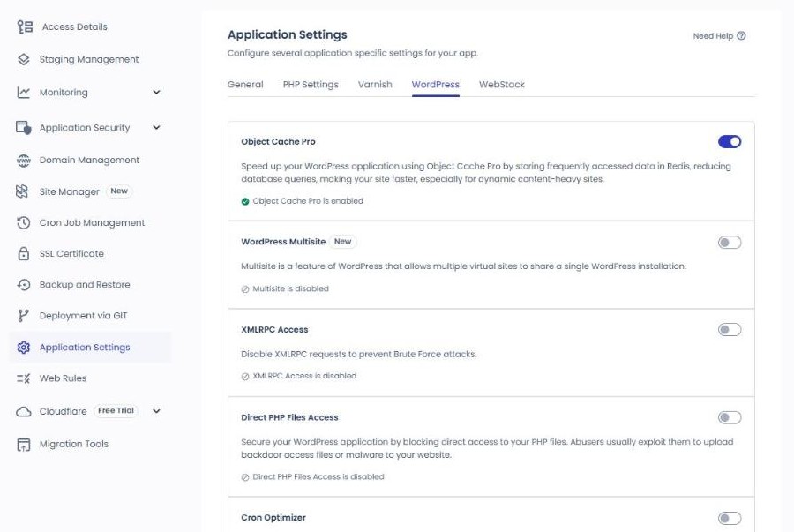Click the Monitoring sidebar label
The height and width of the screenshot is (532, 794).
tap(64, 92)
